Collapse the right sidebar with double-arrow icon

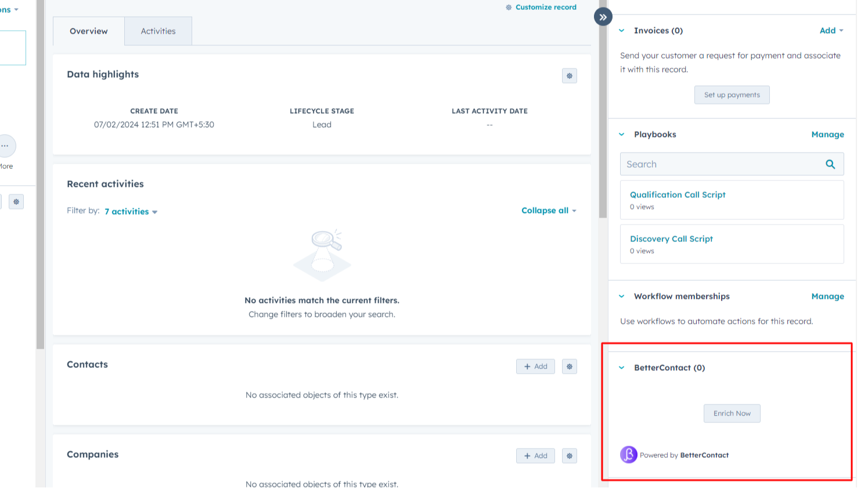pyautogui.click(x=603, y=17)
